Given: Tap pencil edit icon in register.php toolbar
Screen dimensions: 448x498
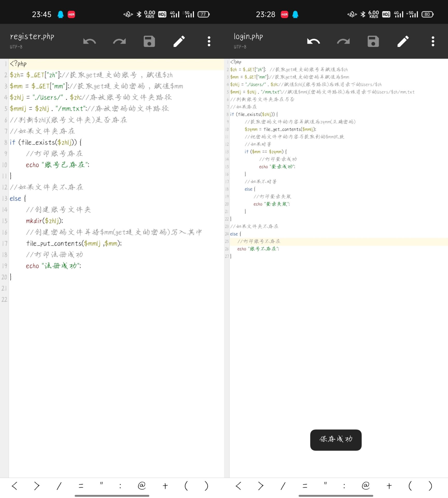Looking at the screenshot, I should (179, 41).
